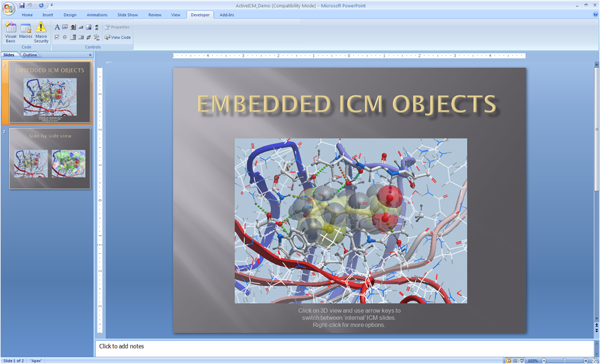600x364 pixels.
Task: Open the More Controls dialog
Action: (96, 37)
